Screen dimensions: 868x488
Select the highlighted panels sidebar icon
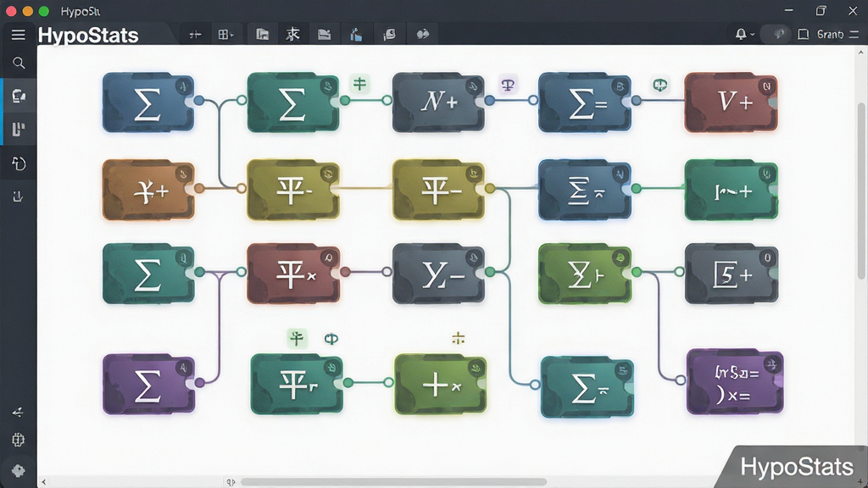point(19,130)
